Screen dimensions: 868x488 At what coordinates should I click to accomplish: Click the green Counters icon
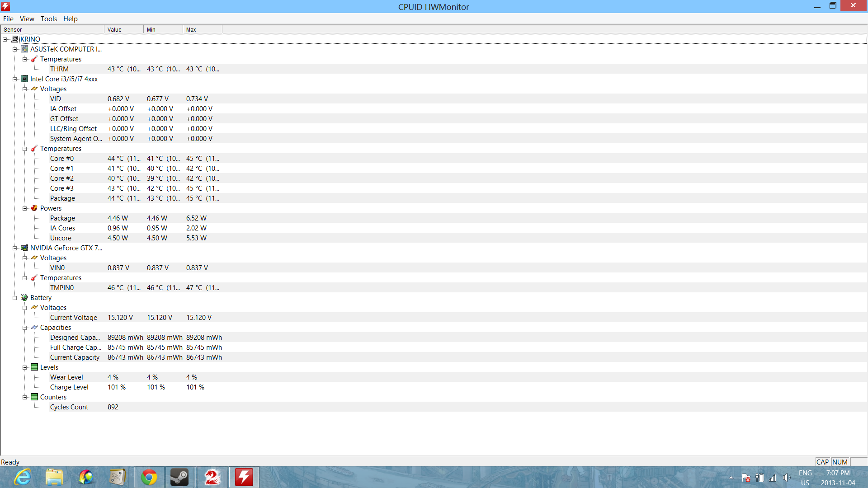[x=34, y=397]
